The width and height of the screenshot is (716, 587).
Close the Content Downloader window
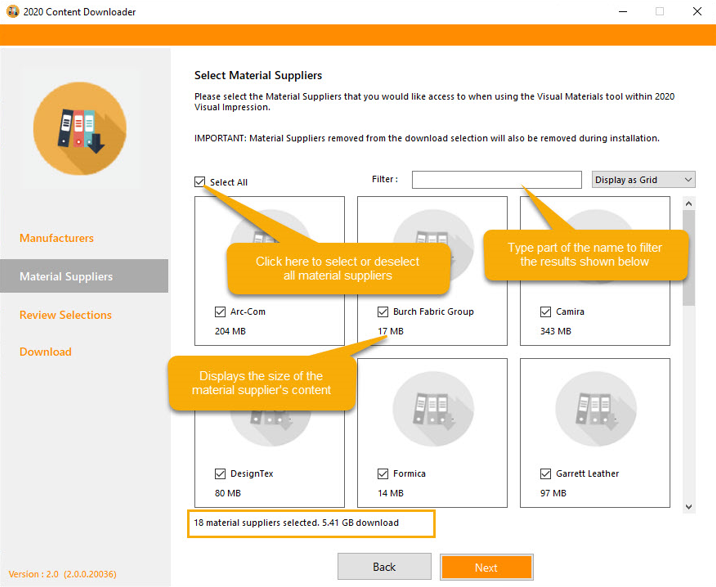point(697,11)
